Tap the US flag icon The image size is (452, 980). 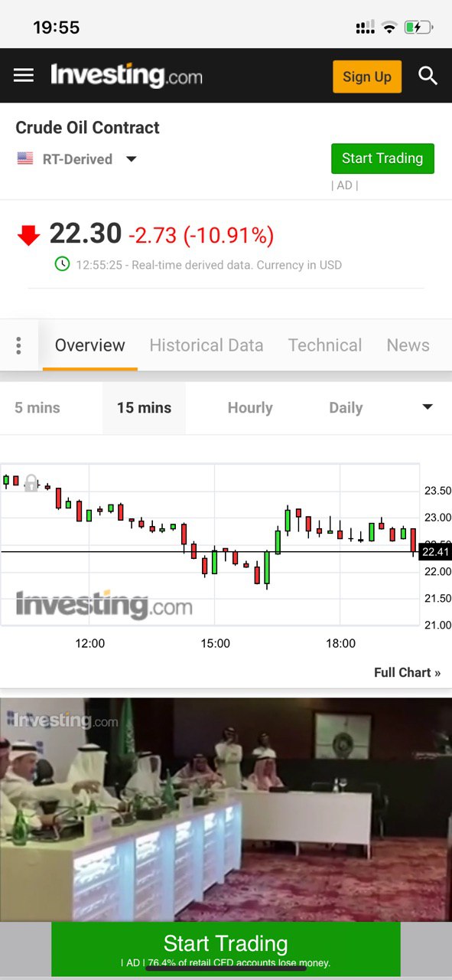25,158
